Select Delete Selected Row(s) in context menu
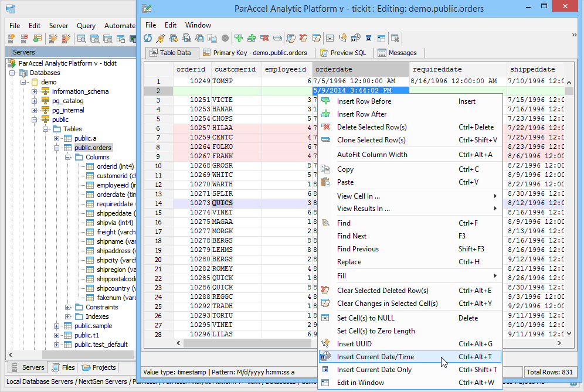Image resolution: width=584 pixels, height=392 pixels. point(410,127)
